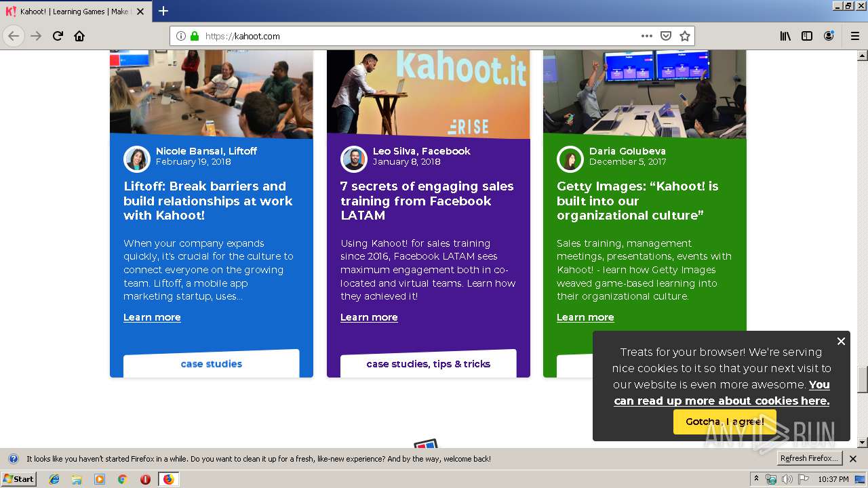Go back using the browser back arrow

pyautogui.click(x=14, y=36)
